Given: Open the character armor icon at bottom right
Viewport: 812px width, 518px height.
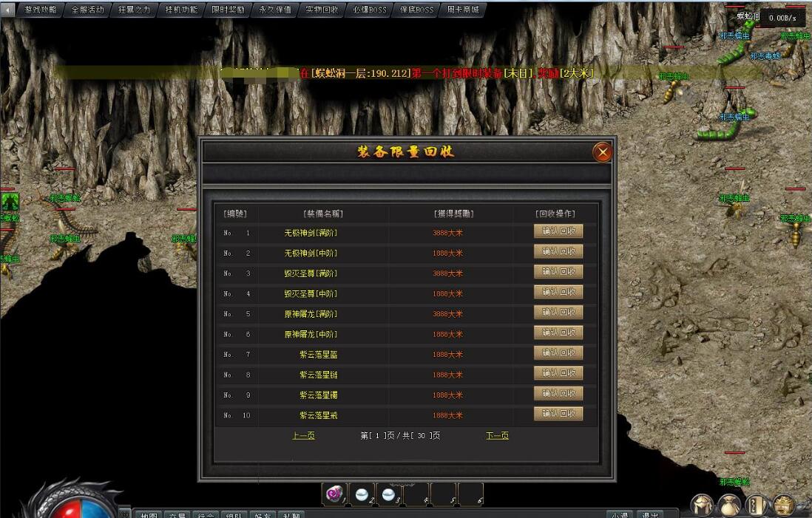Looking at the screenshot, I should (x=702, y=505).
